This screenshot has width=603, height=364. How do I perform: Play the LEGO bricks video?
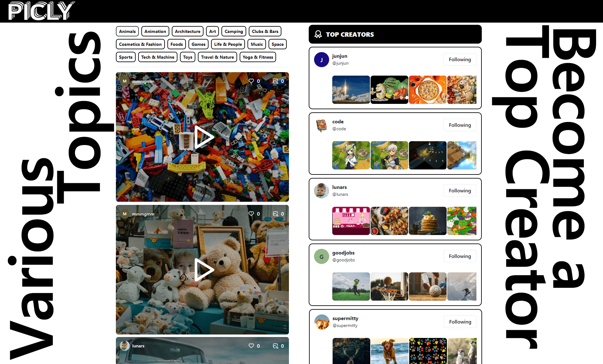point(203,137)
